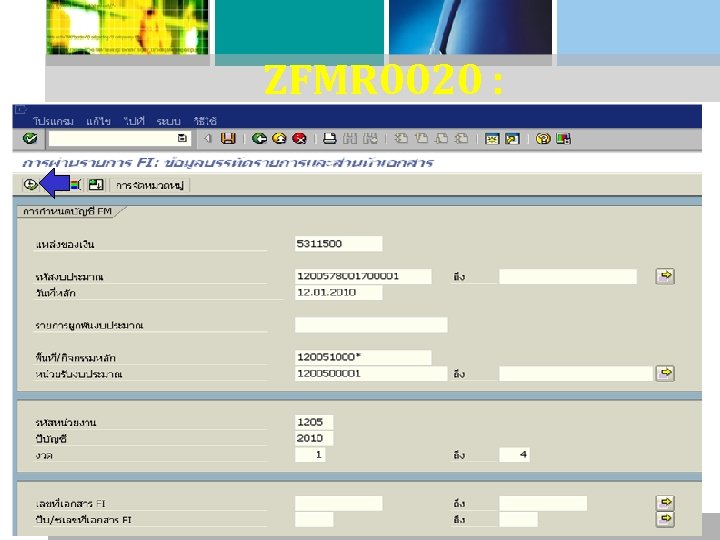Click the empty budget commitment item field
Screen dimensions: 720x540
(371, 325)
